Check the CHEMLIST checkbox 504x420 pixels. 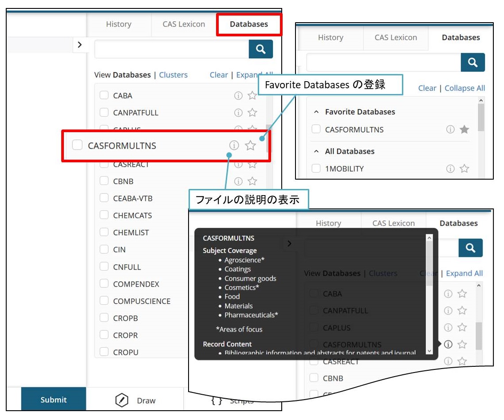(x=104, y=232)
